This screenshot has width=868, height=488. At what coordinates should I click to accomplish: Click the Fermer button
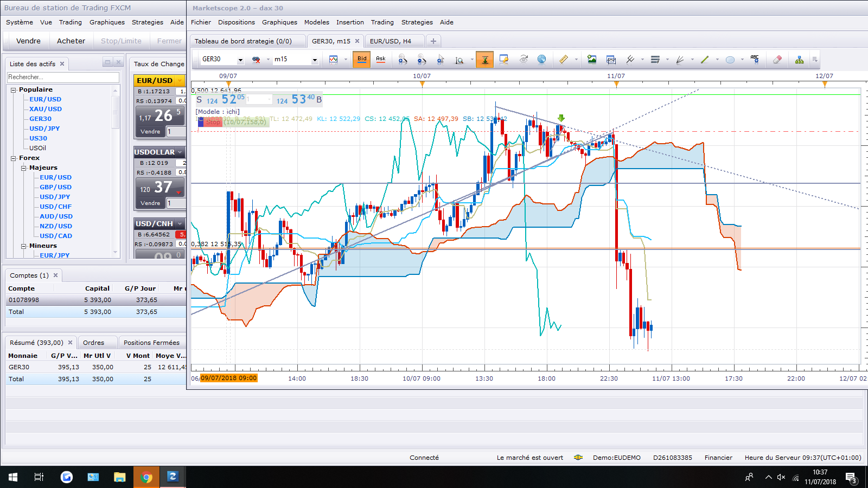pos(169,41)
